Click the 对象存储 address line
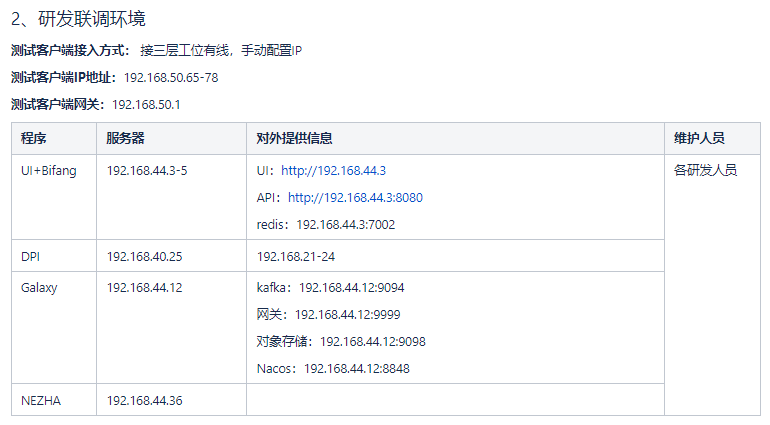This screenshot has height=425, width=770. tap(341, 342)
